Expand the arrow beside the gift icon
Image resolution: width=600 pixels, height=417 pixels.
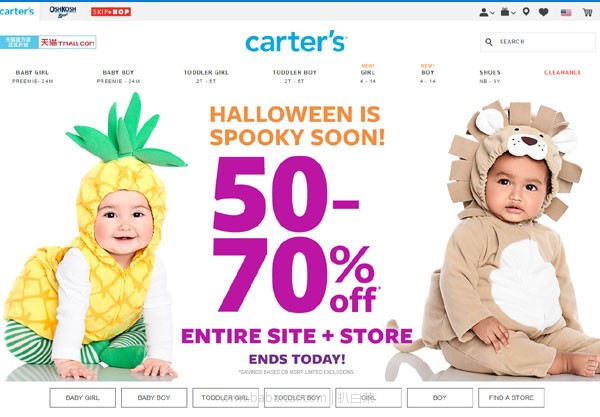point(513,13)
